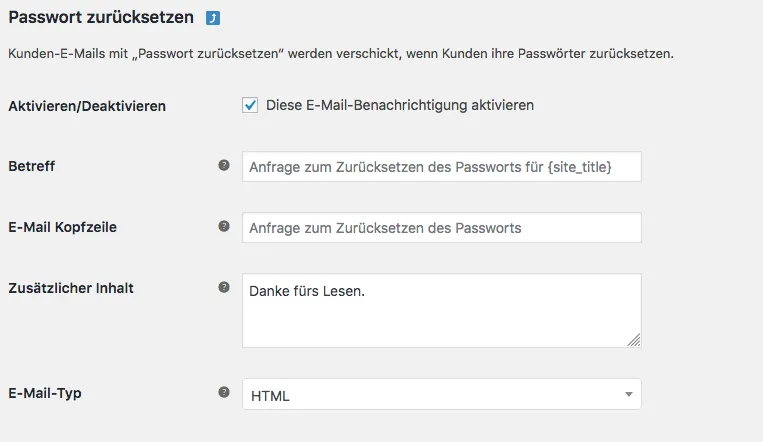Screen dimensions: 763x442
Task: Click label 'Diese E-Mail-Benachrichtigung aktivieren'
Action: [400, 105]
